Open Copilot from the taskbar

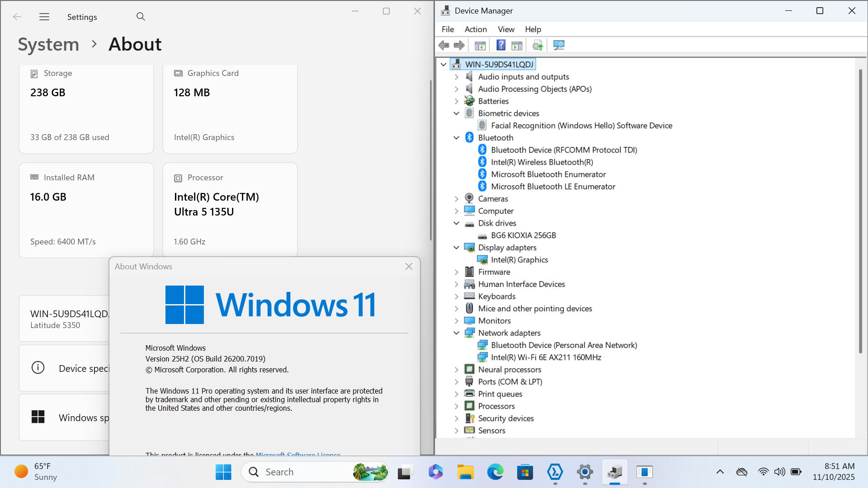pyautogui.click(x=436, y=472)
